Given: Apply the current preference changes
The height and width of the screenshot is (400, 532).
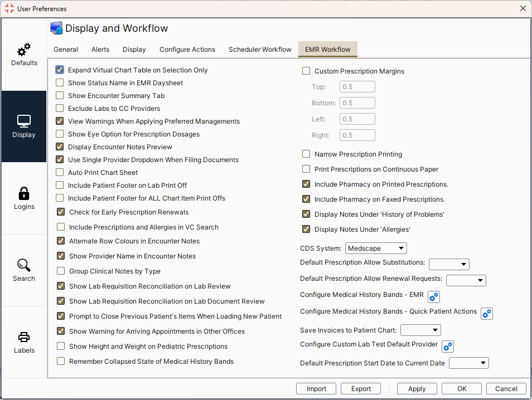Looking at the screenshot, I should point(417,388).
